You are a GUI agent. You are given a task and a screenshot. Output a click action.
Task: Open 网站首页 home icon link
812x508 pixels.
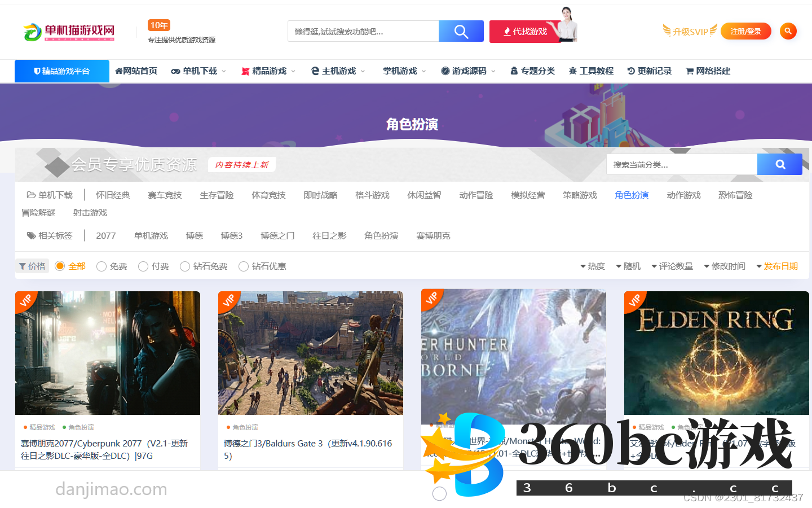[x=136, y=71]
